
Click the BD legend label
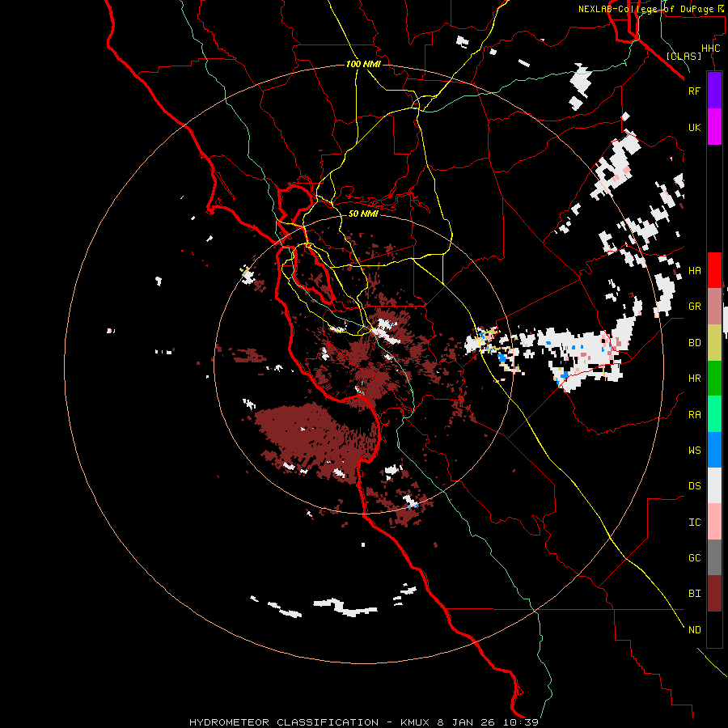[x=694, y=343]
